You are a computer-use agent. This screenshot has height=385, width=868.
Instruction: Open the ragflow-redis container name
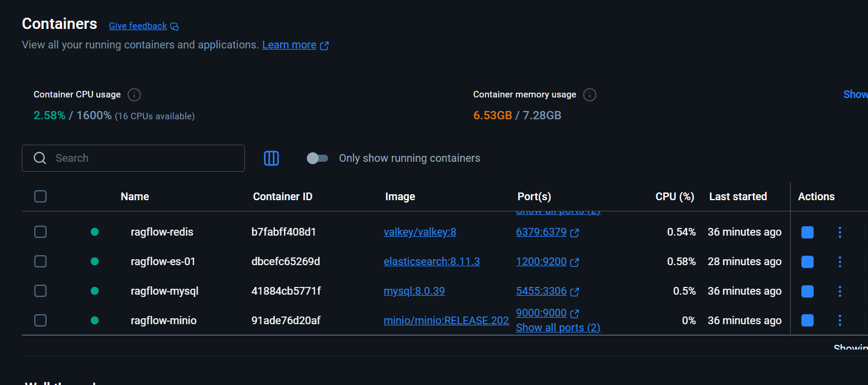click(162, 232)
